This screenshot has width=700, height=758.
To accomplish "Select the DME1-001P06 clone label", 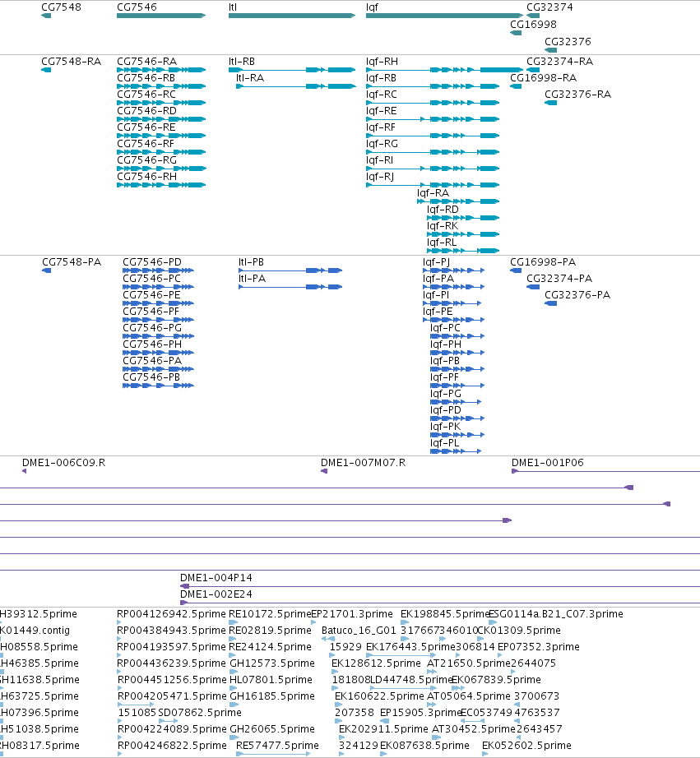I will tap(548, 463).
